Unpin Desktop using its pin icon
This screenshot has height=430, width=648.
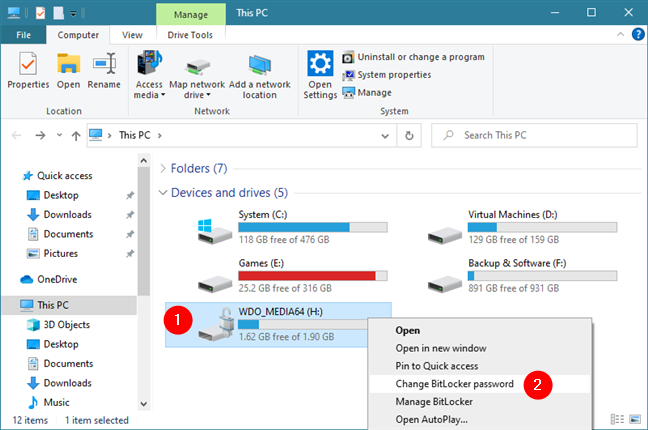pos(130,195)
